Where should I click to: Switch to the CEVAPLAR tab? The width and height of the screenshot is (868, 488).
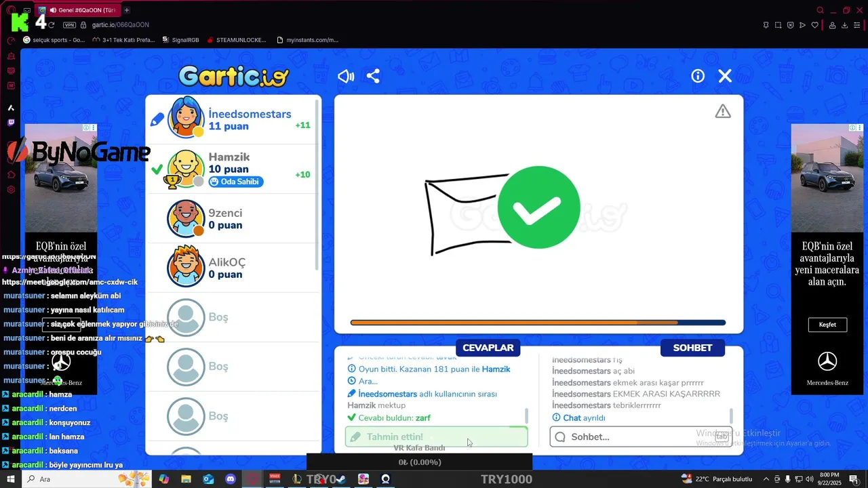pos(488,348)
